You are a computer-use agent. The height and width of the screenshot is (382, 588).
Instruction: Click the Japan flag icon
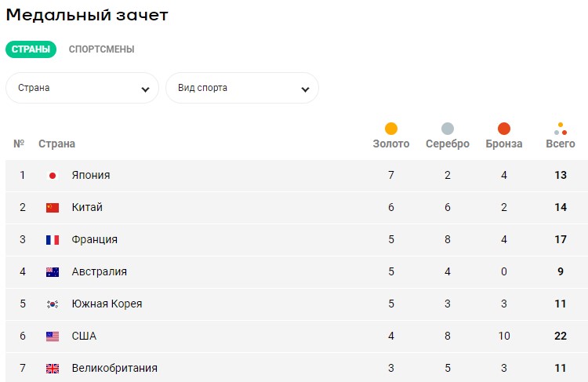(x=53, y=176)
